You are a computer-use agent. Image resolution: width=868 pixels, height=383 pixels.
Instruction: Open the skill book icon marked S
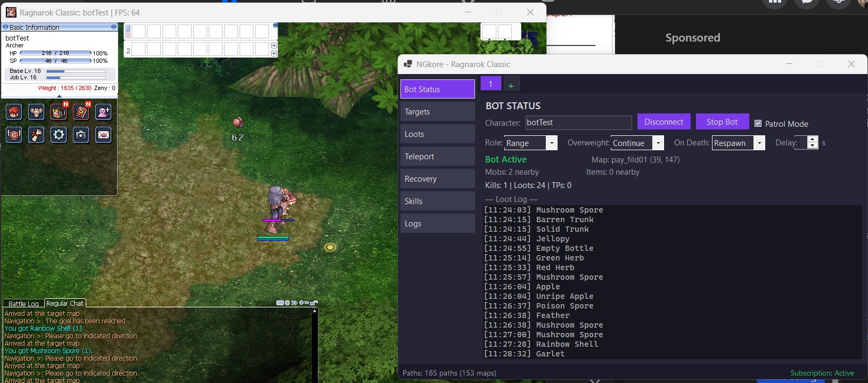(81, 112)
